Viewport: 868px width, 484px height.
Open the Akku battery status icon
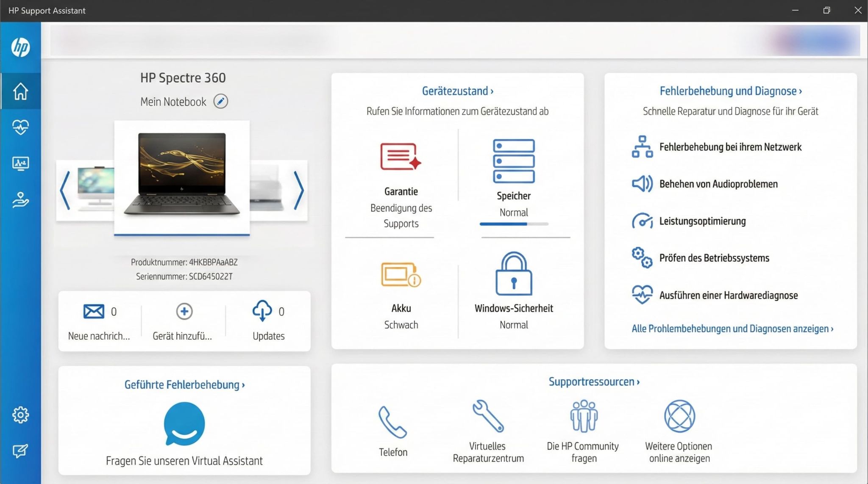tap(401, 274)
